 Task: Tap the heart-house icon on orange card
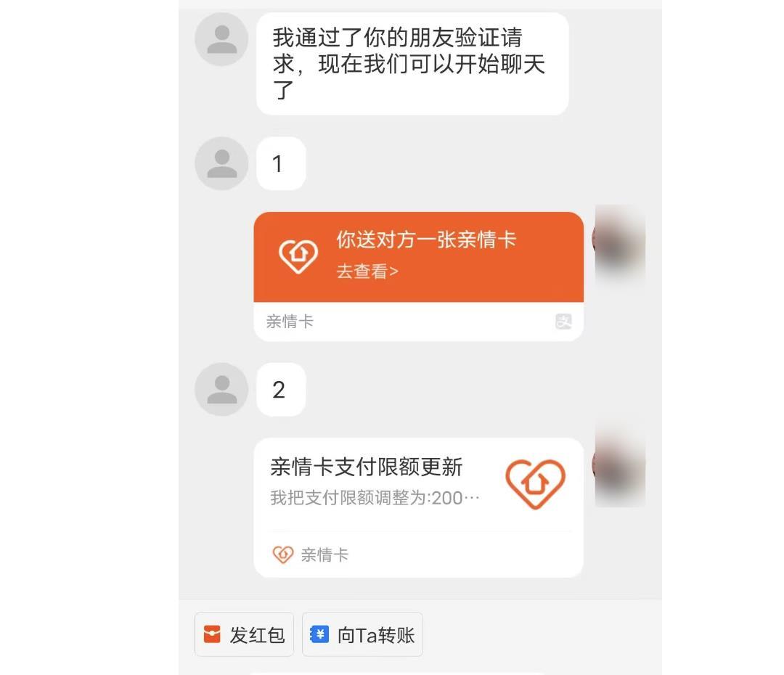(x=298, y=256)
